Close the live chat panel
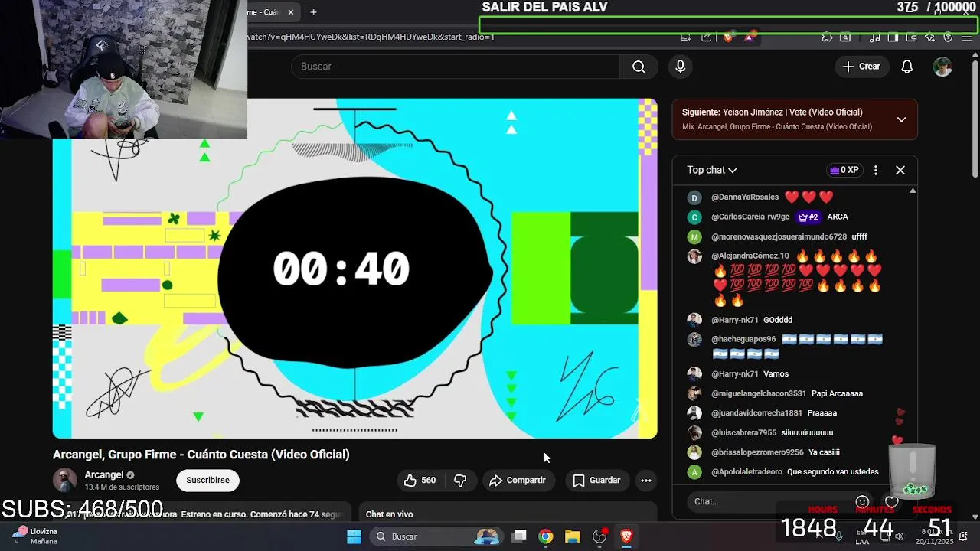Viewport: 980px width, 551px height. (x=900, y=170)
